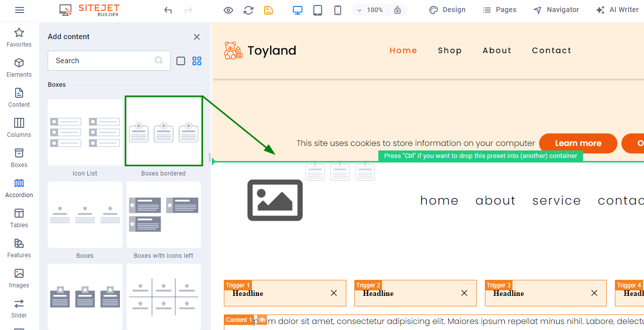Launch the AI Writer
Screen dimensions: 644x330
click(617, 10)
